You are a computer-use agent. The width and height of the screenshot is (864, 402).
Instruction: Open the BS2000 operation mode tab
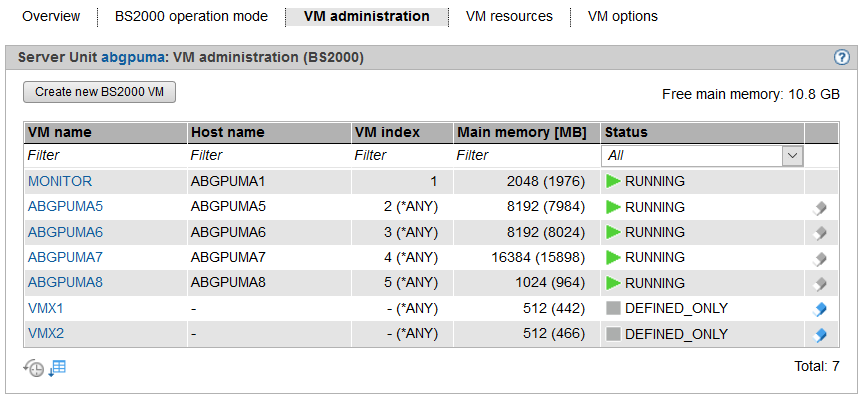pos(191,16)
